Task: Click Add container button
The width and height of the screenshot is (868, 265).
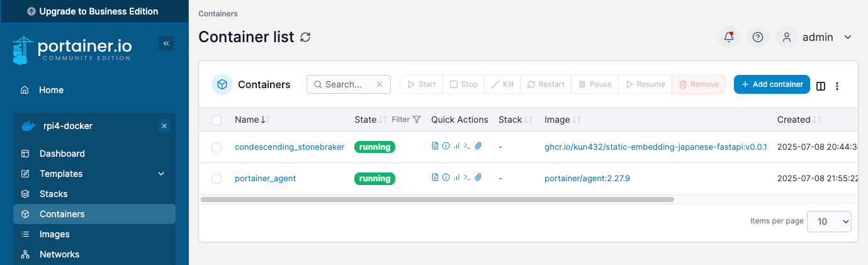Action: pos(772,84)
